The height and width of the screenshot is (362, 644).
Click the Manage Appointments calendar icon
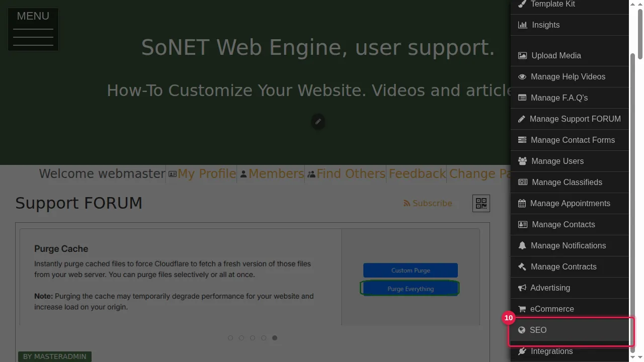point(522,204)
